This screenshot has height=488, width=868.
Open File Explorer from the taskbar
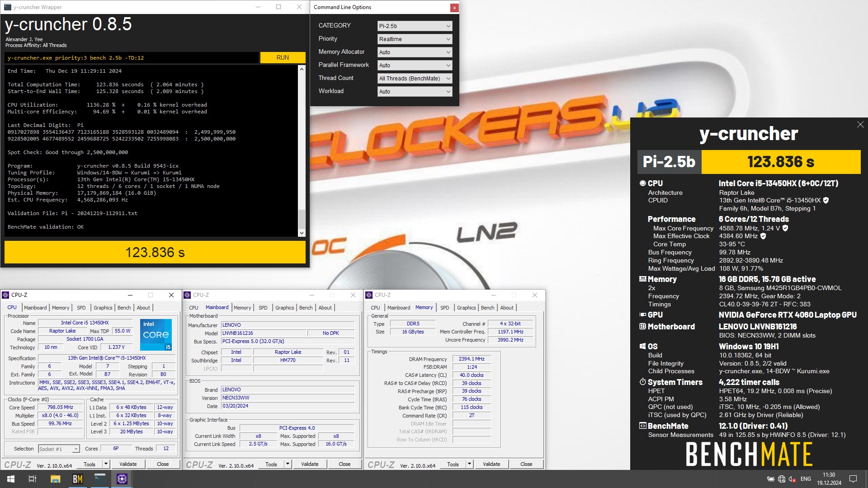click(55, 479)
